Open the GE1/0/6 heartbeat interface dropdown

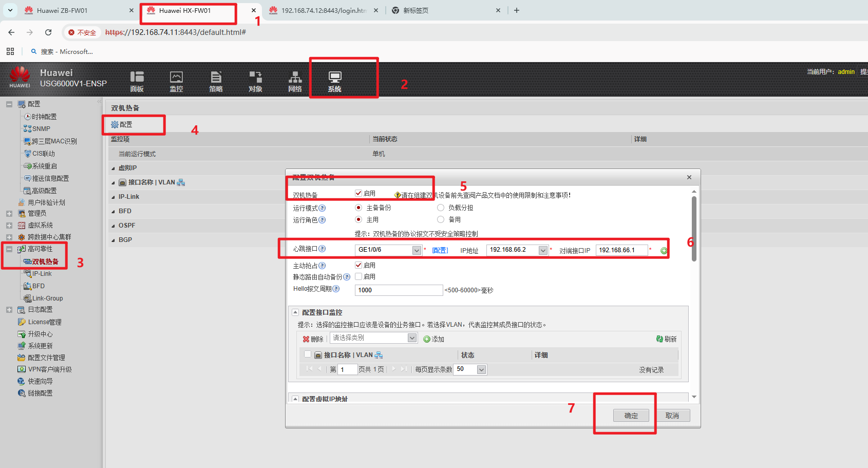pyautogui.click(x=417, y=250)
